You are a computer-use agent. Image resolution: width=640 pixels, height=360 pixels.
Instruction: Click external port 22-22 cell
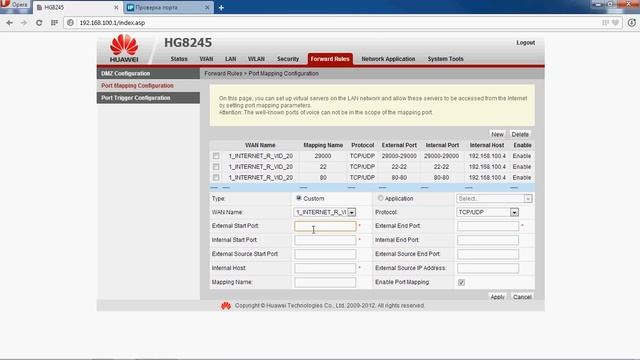tap(399, 167)
